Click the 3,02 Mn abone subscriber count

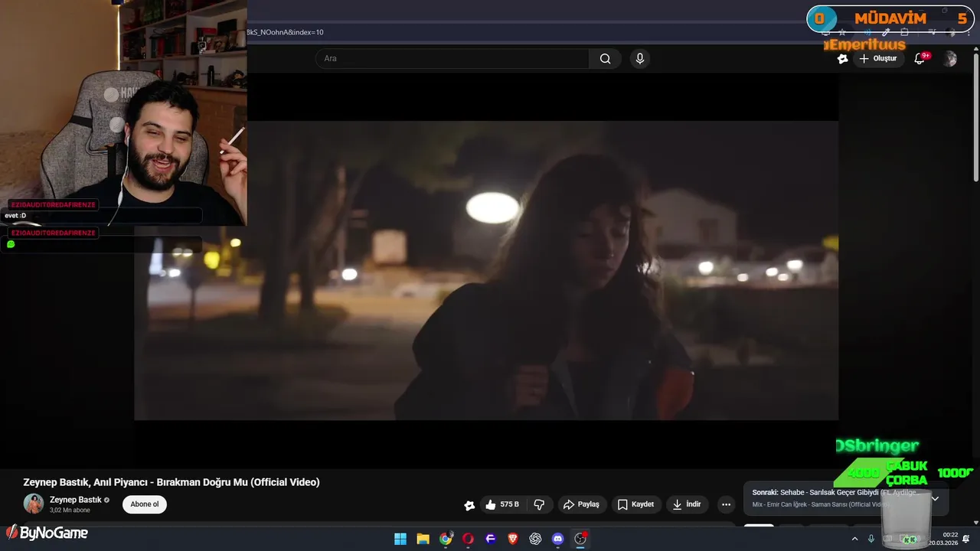click(x=70, y=510)
